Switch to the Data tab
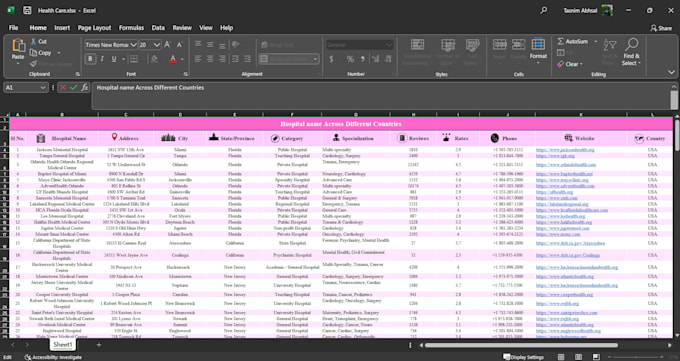Viewport: 680px width, 361px height. tap(158, 28)
